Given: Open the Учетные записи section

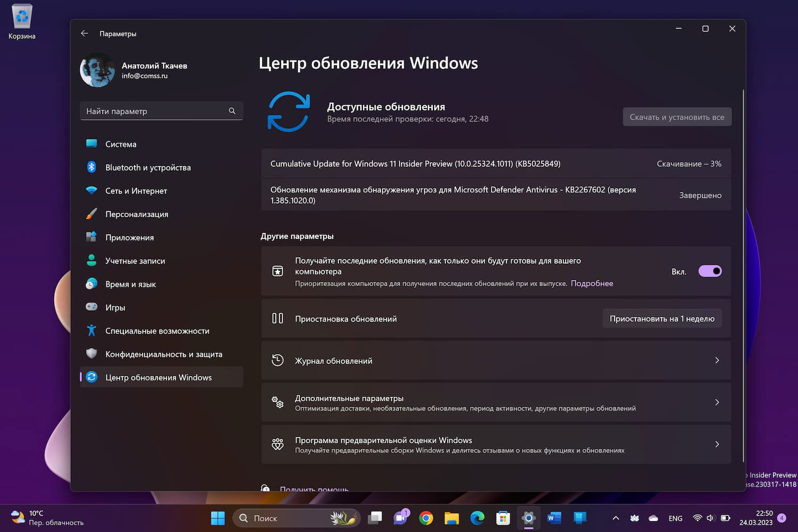Looking at the screenshot, I should click(161, 261).
